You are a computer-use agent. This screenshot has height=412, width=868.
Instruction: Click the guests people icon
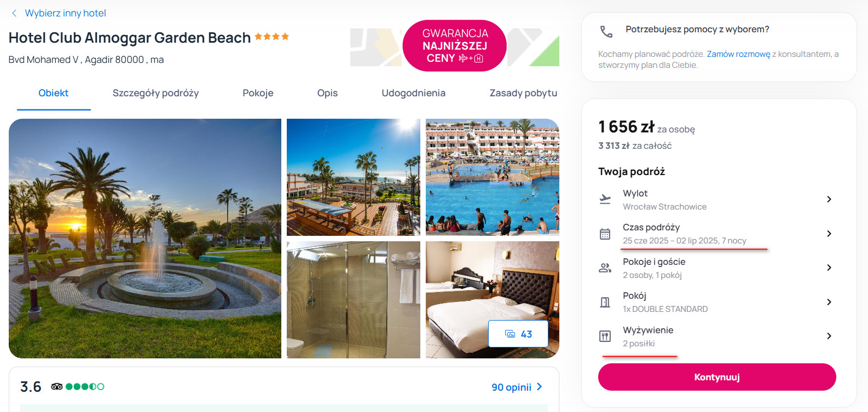605,268
